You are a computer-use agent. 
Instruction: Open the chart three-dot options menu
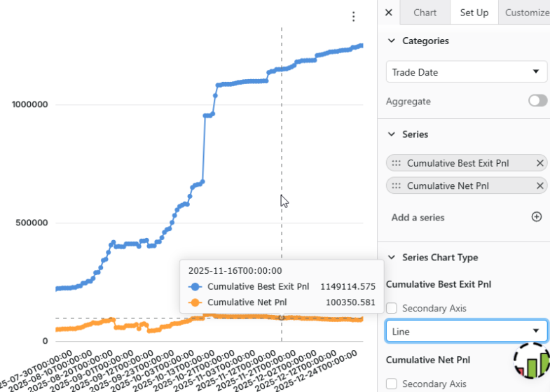point(354,16)
